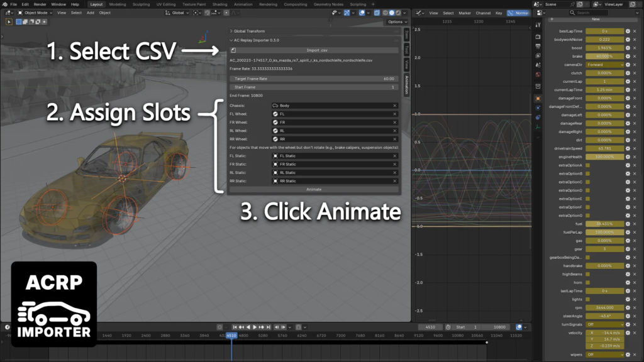Open the wipers Off dropdown

click(605, 354)
